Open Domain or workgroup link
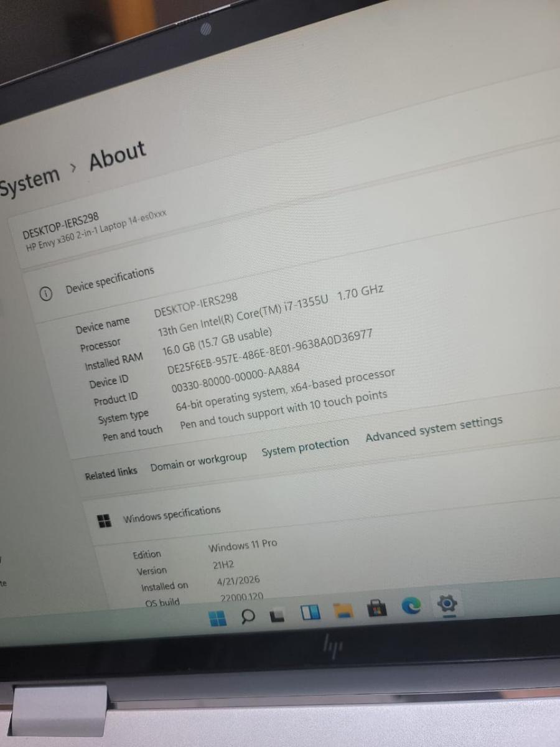This screenshot has width=560, height=747. click(198, 461)
